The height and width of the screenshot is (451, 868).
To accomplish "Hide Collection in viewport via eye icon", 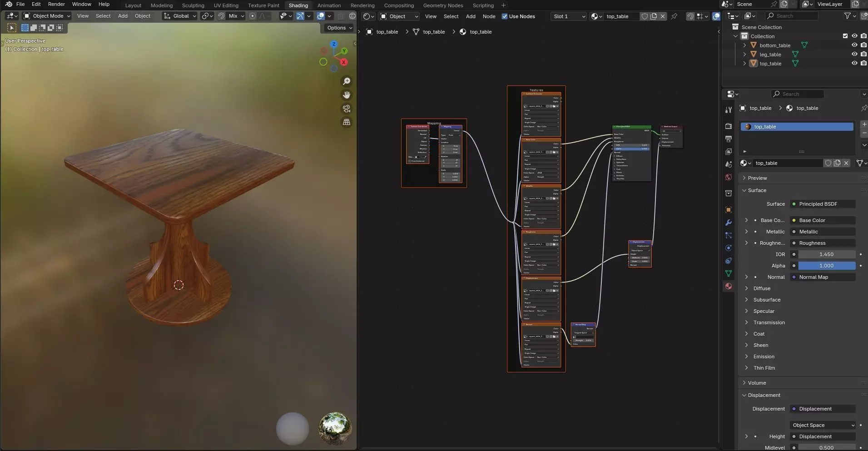I will coord(854,36).
